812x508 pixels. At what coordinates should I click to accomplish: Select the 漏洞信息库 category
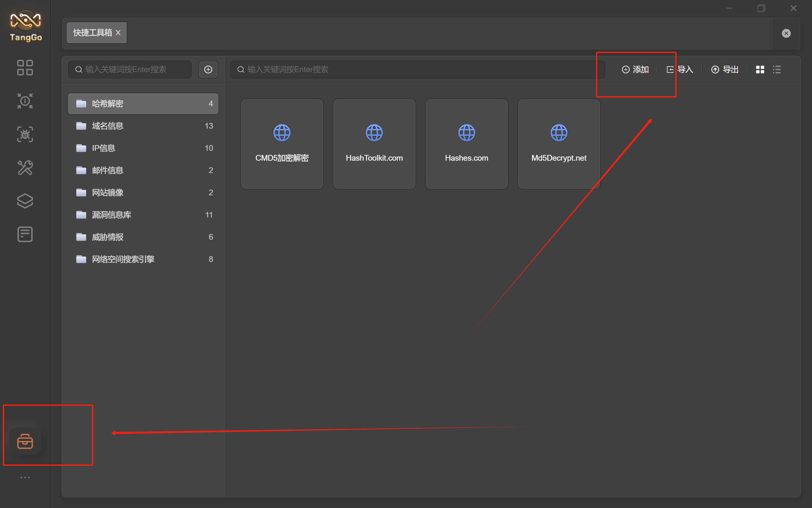point(143,215)
